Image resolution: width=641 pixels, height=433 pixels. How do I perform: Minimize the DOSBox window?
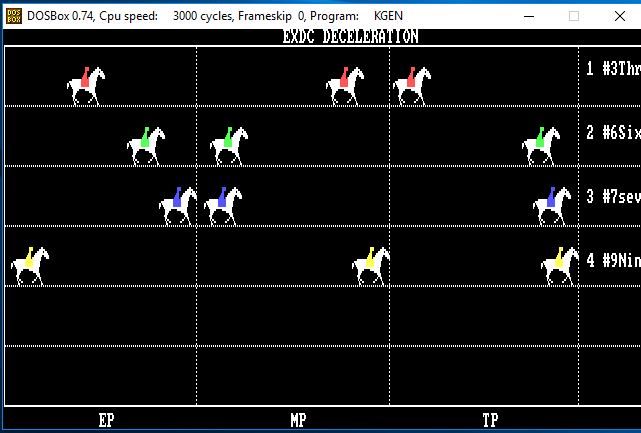pos(529,16)
